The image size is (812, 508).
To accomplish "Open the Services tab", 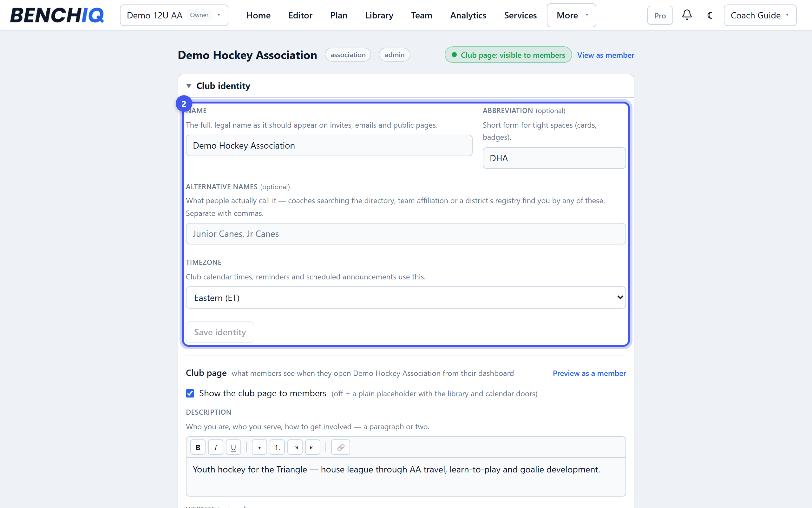I will (x=520, y=15).
